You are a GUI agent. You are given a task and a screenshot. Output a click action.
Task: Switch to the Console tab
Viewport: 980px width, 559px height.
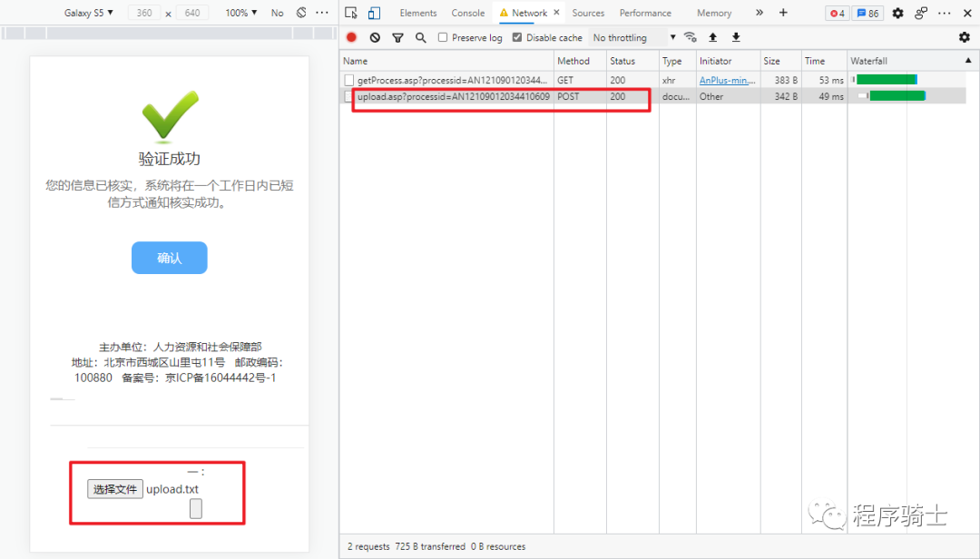coord(468,13)
